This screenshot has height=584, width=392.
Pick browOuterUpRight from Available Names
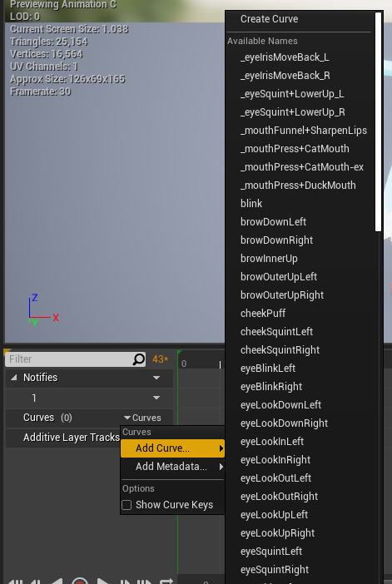click(x=281, y=294)
